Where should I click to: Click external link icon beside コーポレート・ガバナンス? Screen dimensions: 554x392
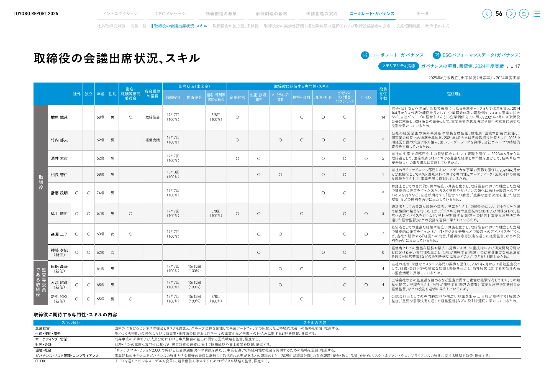(x=365, y=55)
